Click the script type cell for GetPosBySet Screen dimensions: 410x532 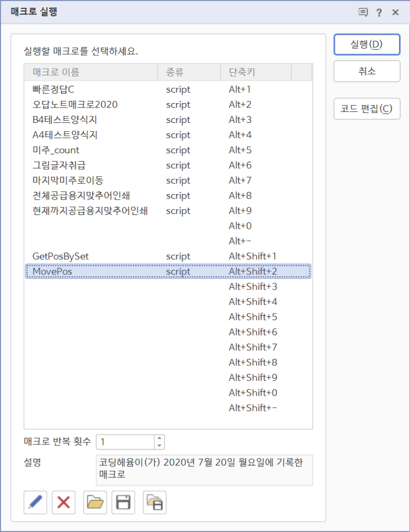pyautogui.click(x=178, y=256)
